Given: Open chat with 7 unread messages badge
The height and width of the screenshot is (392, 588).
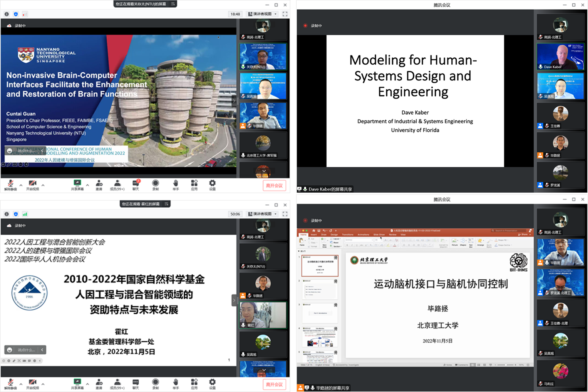Looking at the screenshot, I should coord(136,184).
